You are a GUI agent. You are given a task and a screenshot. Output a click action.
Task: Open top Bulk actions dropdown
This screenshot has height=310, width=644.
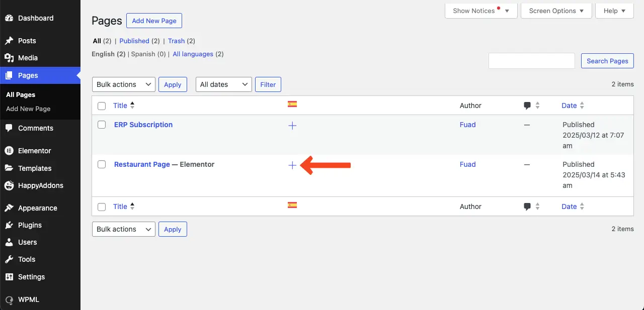pyautogui.click(x=124, y=84)
